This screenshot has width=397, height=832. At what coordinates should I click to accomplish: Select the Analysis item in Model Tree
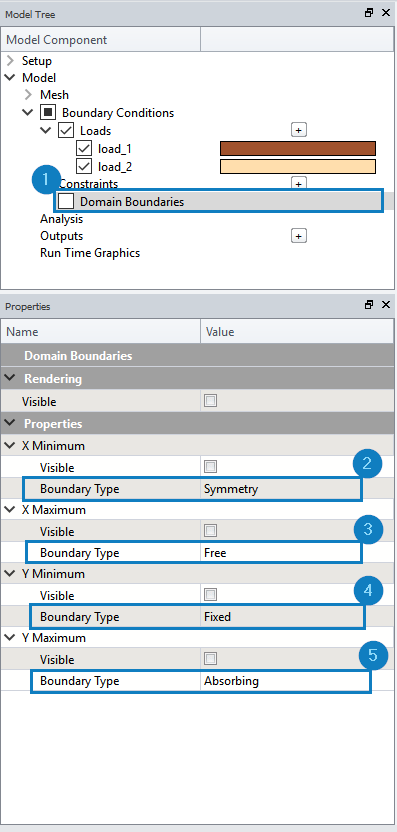pos(62,219)
